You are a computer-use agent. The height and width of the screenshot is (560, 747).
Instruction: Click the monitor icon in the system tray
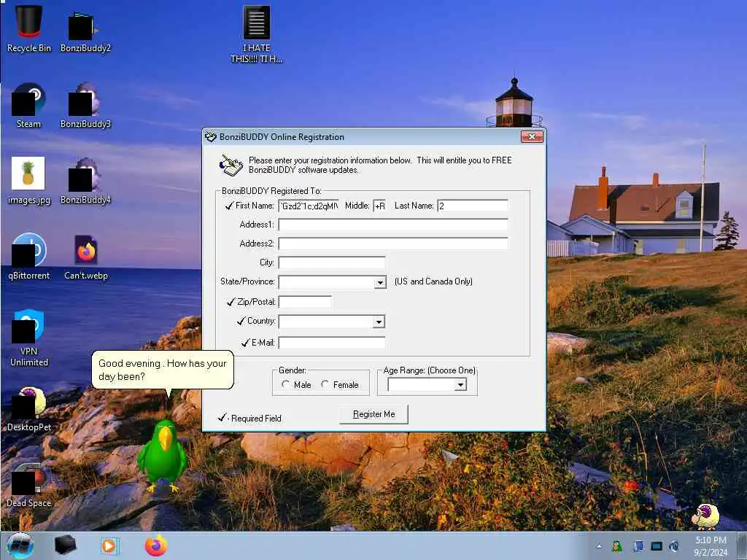coord(657,546)
